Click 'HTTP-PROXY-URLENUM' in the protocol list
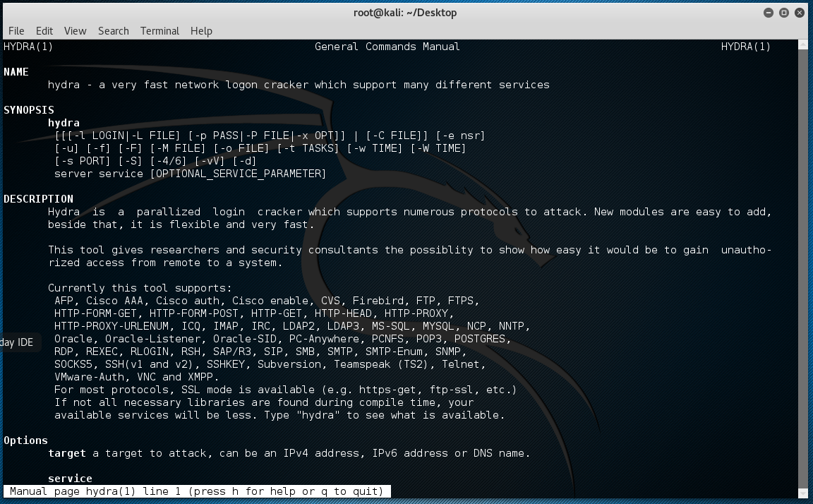Viewport: 813px width, 504px height. pyautogui.click(x=112, y=326)
